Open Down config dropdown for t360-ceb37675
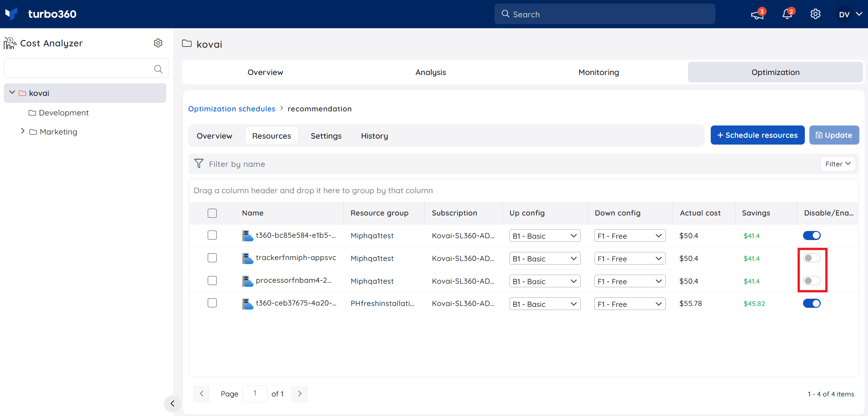 [630, 304]
